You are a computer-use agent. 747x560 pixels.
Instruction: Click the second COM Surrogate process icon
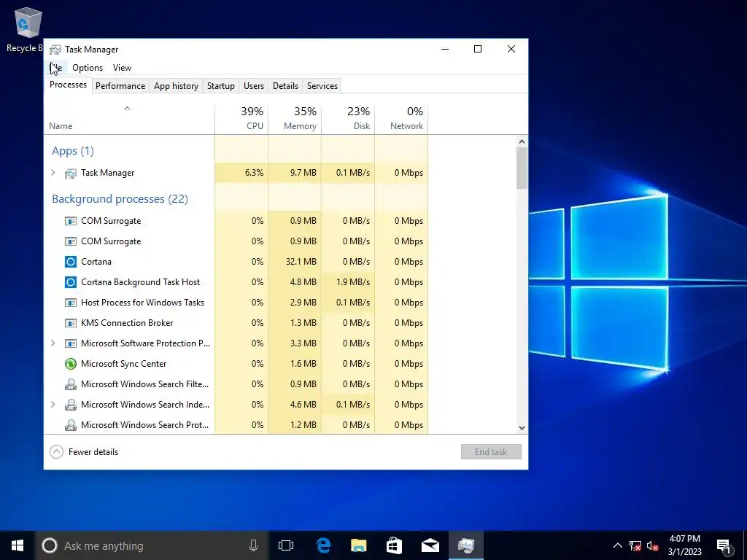(x=71, y=241)
